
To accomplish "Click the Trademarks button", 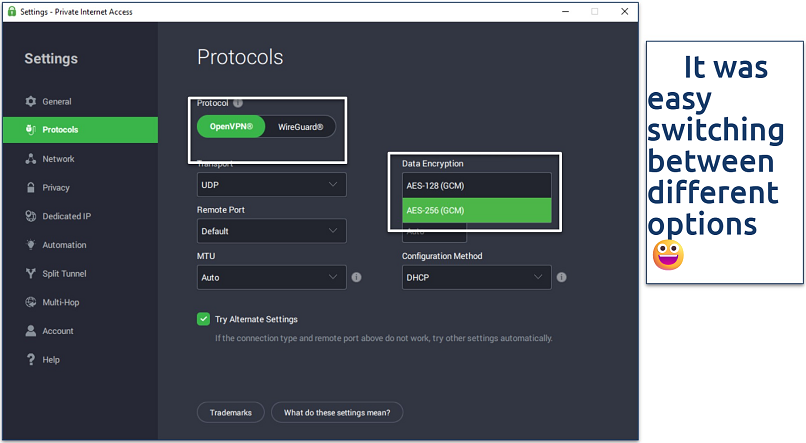I will [231, 412].
